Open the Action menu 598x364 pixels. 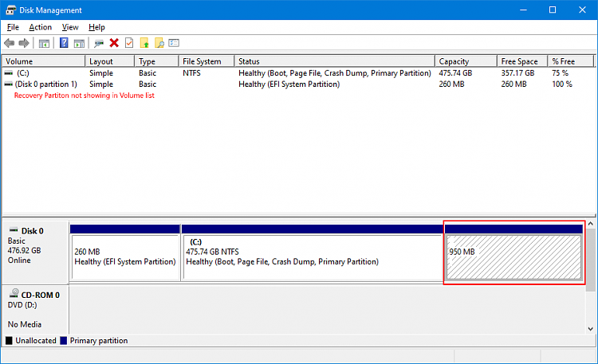coord(40,27)
